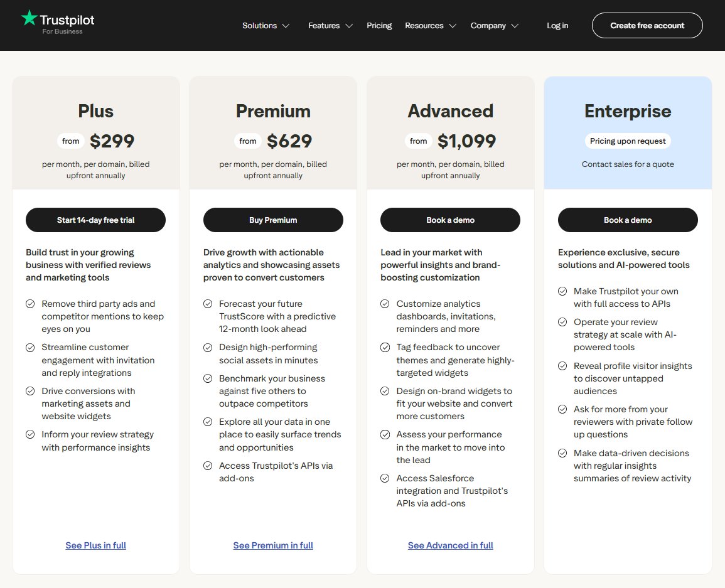725x588 pixels.
Task: Click the checkmark beside 'Assess your performance'
Action: (385, 434)
